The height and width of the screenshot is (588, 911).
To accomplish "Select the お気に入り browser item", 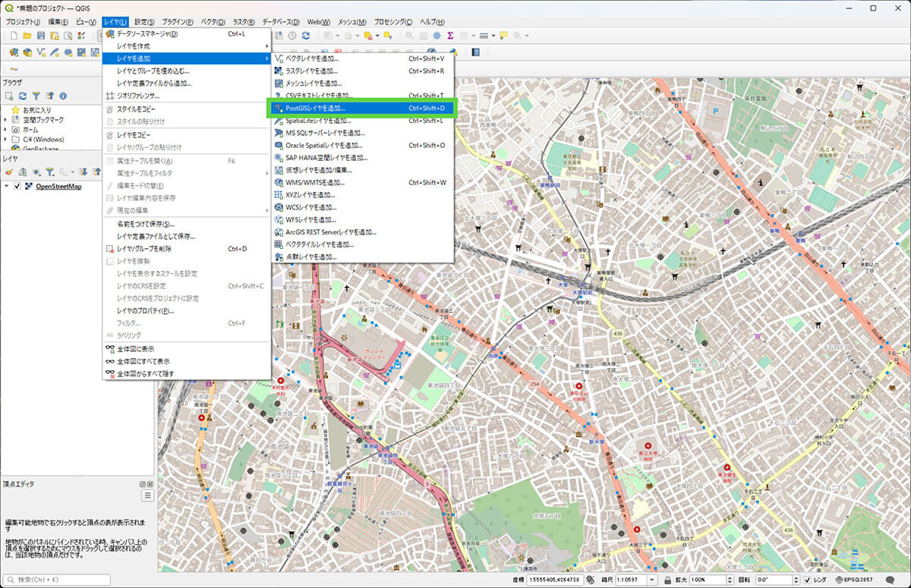I will coord(38,110).
